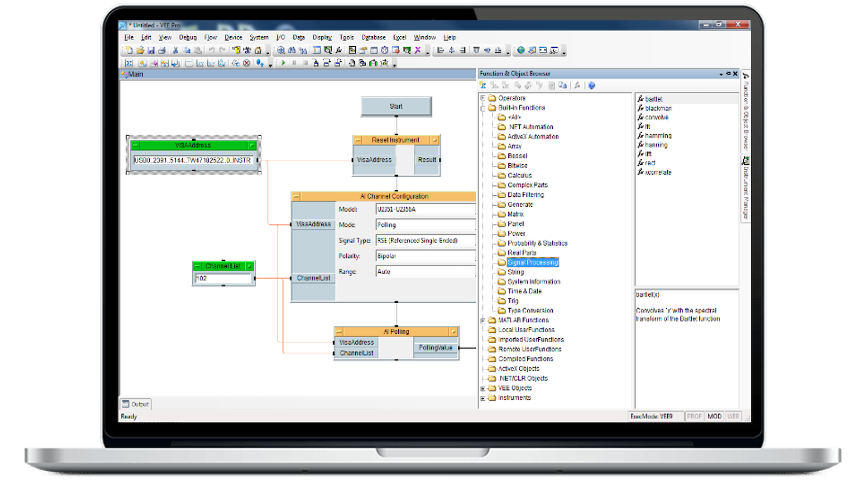Expand the VEE Objects tree node
The image size is (868, 488).
tap(482, 388)
